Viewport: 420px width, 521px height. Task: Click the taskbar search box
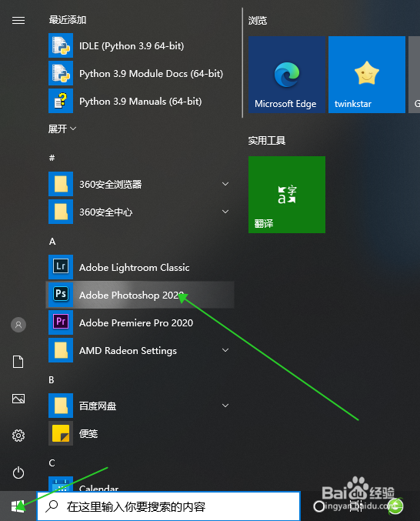(168, 506)
